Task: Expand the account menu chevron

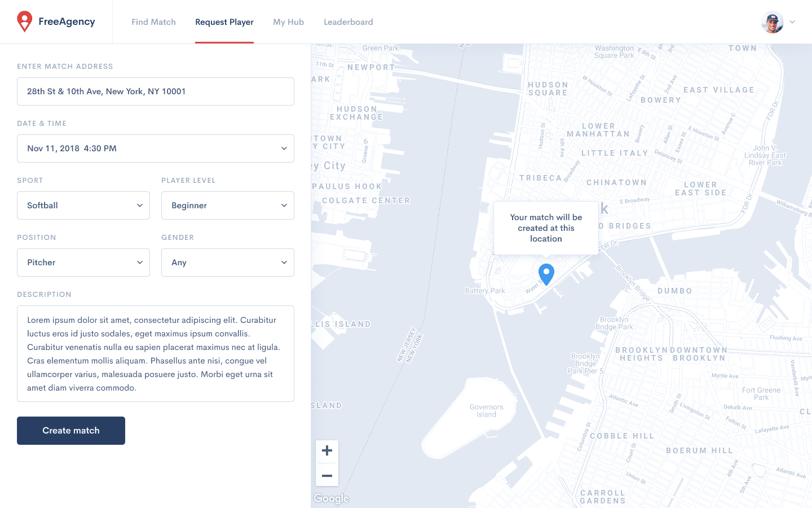Action: coord(792,22)
